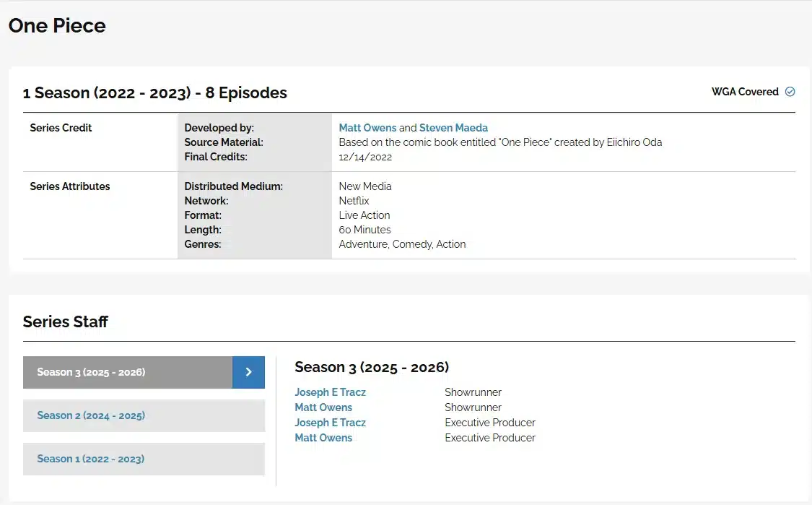The width and height of the screenshot is (812, 505).
Task: Open Matt Owens link in Developed by row
Action: point(367,128)
